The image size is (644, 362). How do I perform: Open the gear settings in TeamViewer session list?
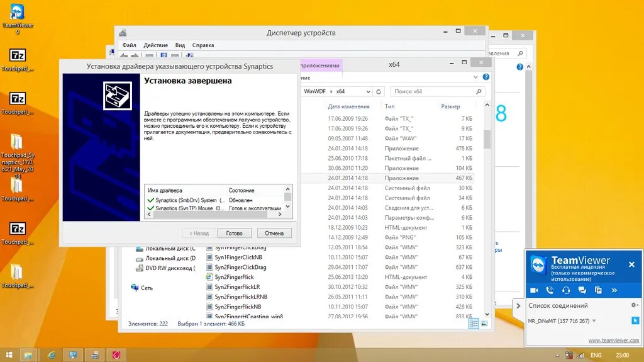(634, 305)
